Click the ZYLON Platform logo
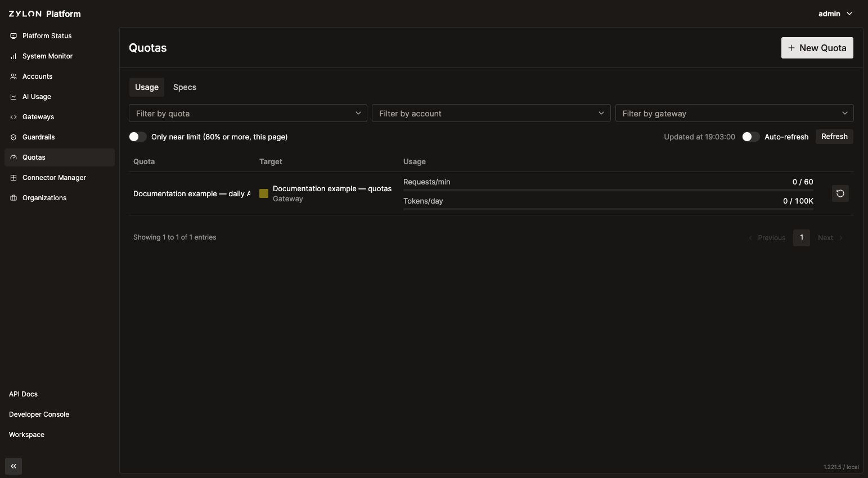The image size is (868, 478). 45,13
